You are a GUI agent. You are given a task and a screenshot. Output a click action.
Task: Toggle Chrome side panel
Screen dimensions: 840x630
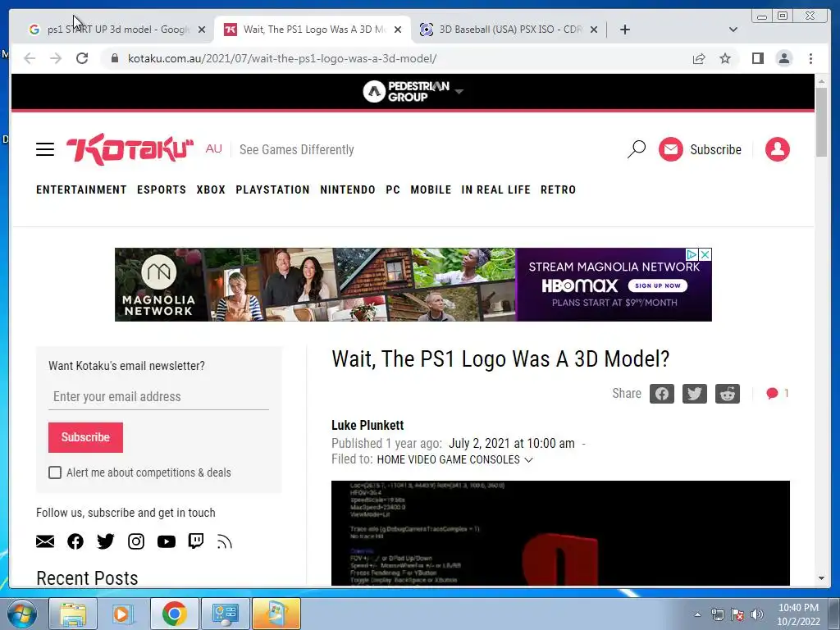pos(757,58)
